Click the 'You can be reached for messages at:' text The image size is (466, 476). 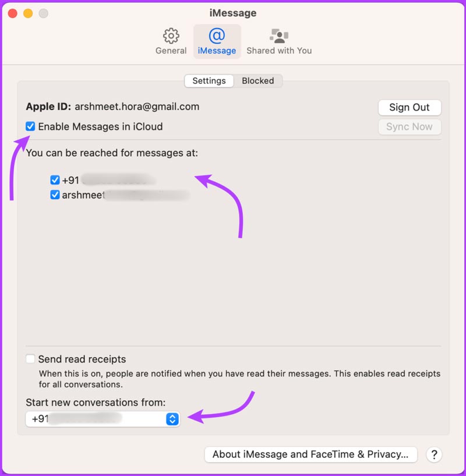112,153
